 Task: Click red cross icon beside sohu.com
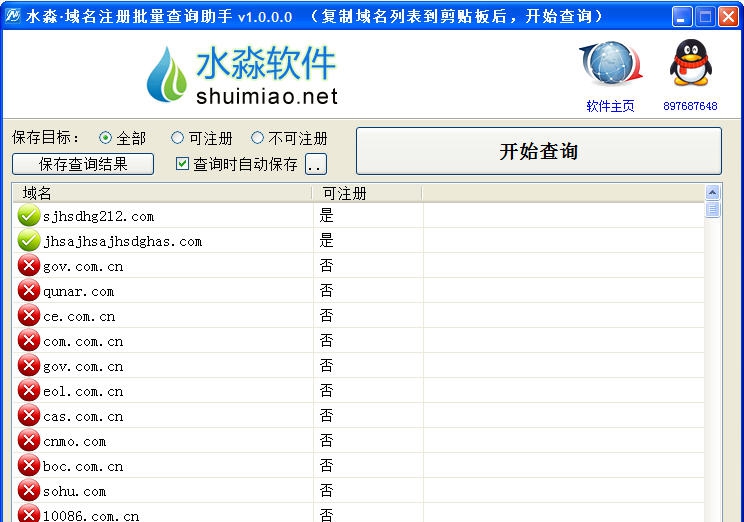tap(28, 491)
